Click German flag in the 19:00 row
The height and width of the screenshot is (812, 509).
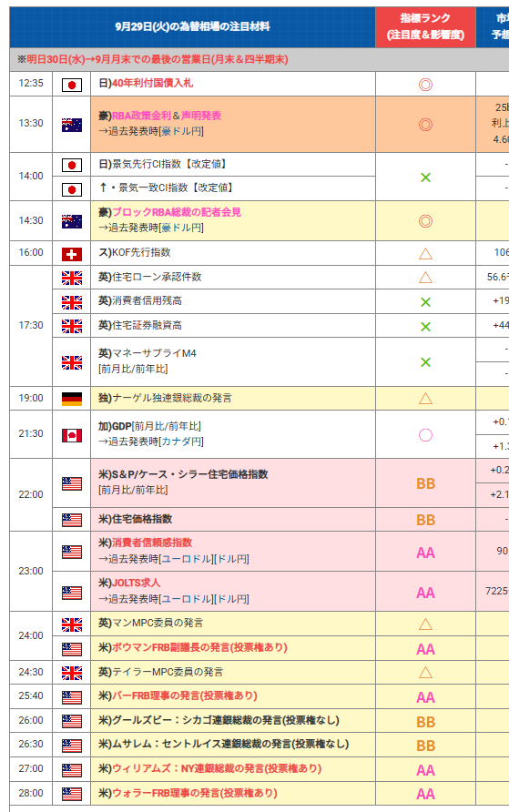[x=71, y=400]
